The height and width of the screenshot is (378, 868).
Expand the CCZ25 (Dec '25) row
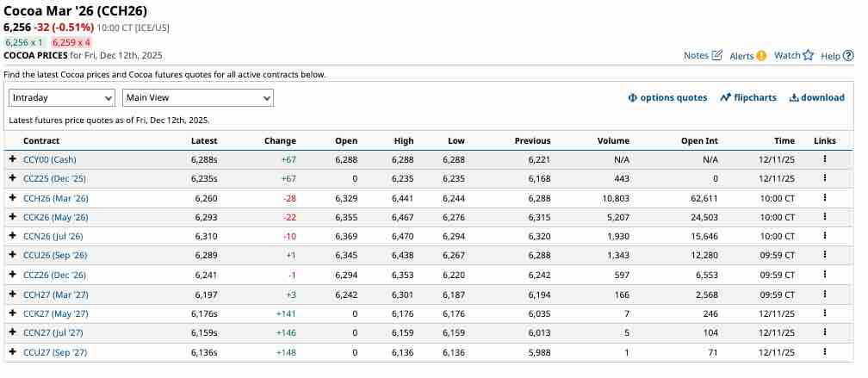(13, 178)
